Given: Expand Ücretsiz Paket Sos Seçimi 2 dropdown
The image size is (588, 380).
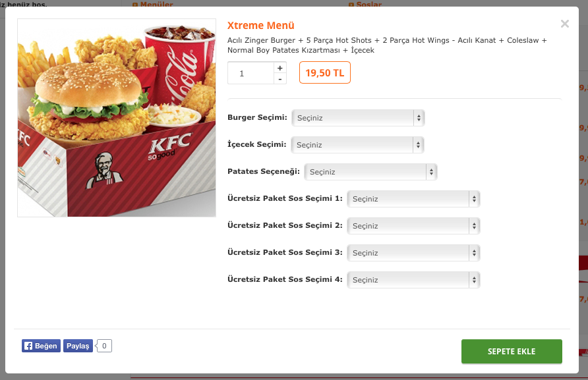Looking at the screenshot, I should click(413, 226).
